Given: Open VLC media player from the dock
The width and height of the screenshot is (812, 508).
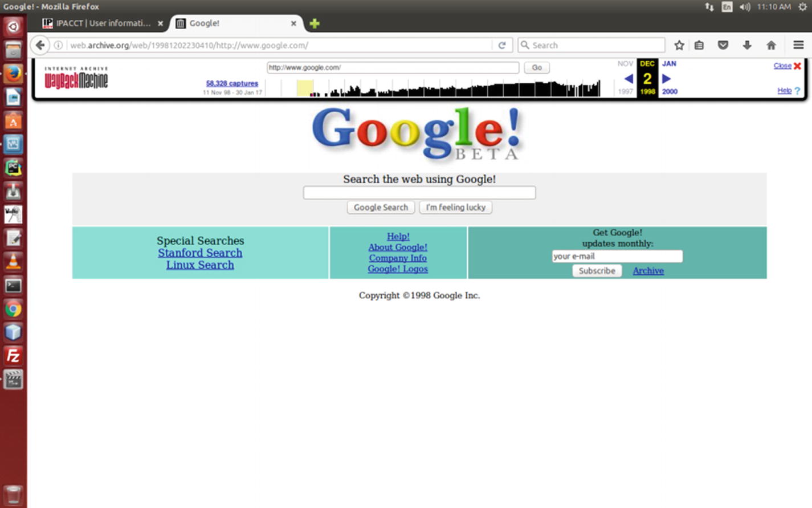Looking at the screenshot, I should coord(13,261).
